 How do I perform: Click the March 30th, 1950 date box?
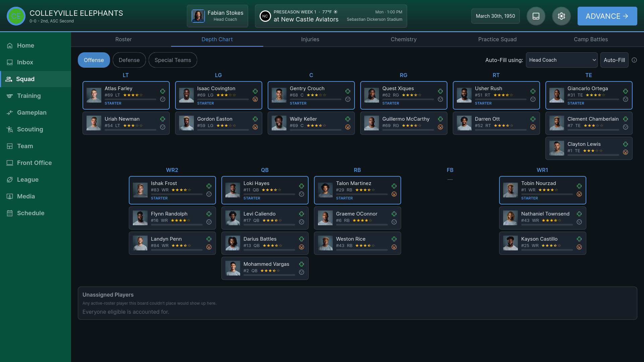pyautogui.click(x=495, y=16)
